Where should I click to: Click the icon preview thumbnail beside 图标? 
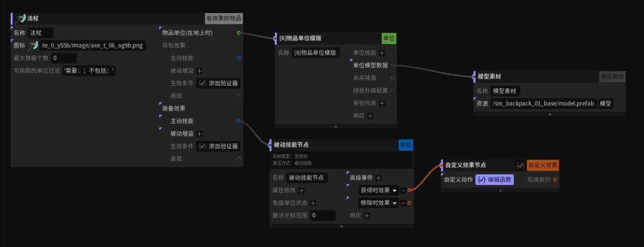point(34,45)
